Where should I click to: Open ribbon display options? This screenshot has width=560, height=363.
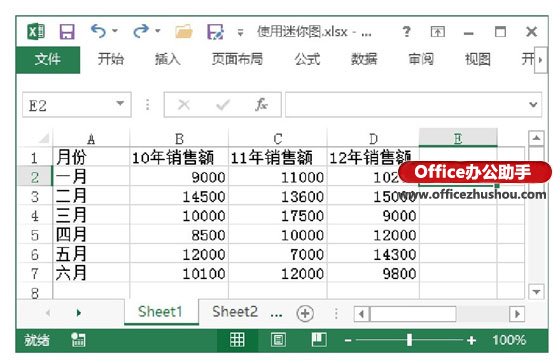[438, 32]
